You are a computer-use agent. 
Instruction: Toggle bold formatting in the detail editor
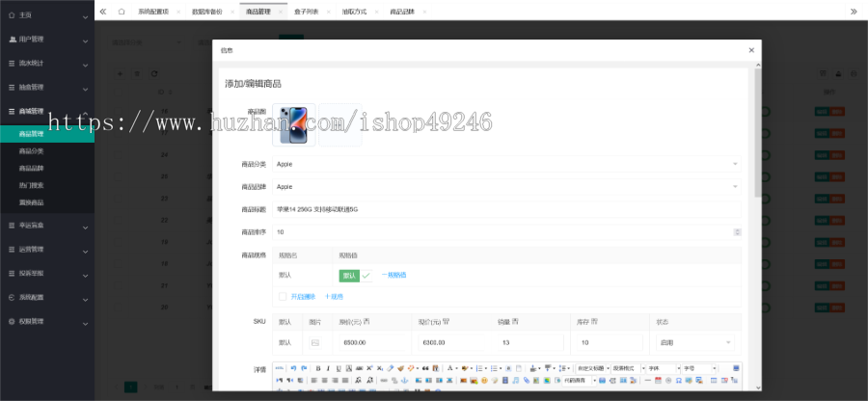point(318,368)
